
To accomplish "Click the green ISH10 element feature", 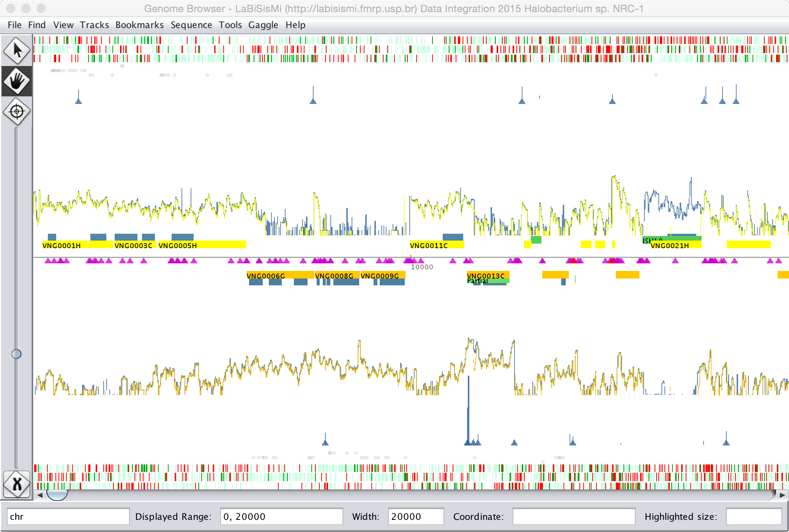I will 672,239.
